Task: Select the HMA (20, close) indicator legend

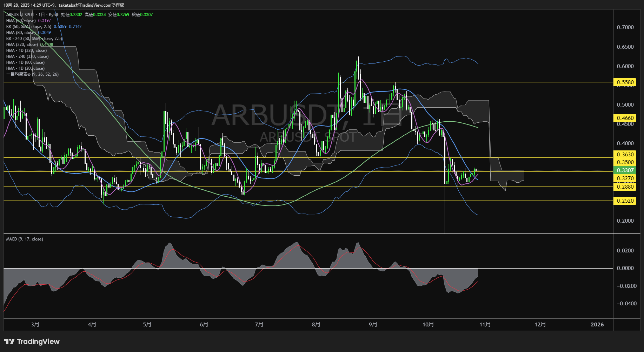Action: click(21, 21)
